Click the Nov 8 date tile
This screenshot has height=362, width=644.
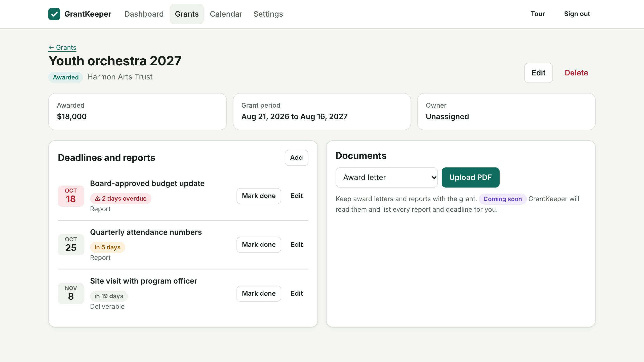point(71,294)
